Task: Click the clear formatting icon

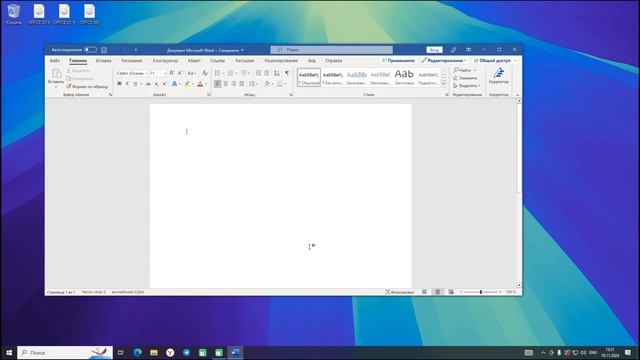Action: coord(205,73)
